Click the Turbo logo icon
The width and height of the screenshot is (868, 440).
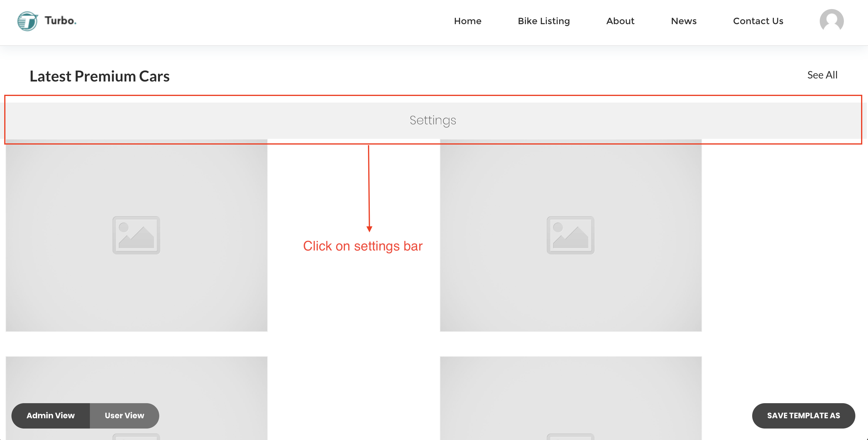point(27,21)
